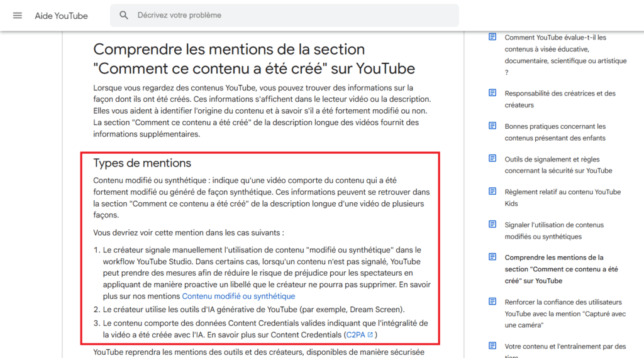Click list item about Dream Screen generative AI

(253, 309)
